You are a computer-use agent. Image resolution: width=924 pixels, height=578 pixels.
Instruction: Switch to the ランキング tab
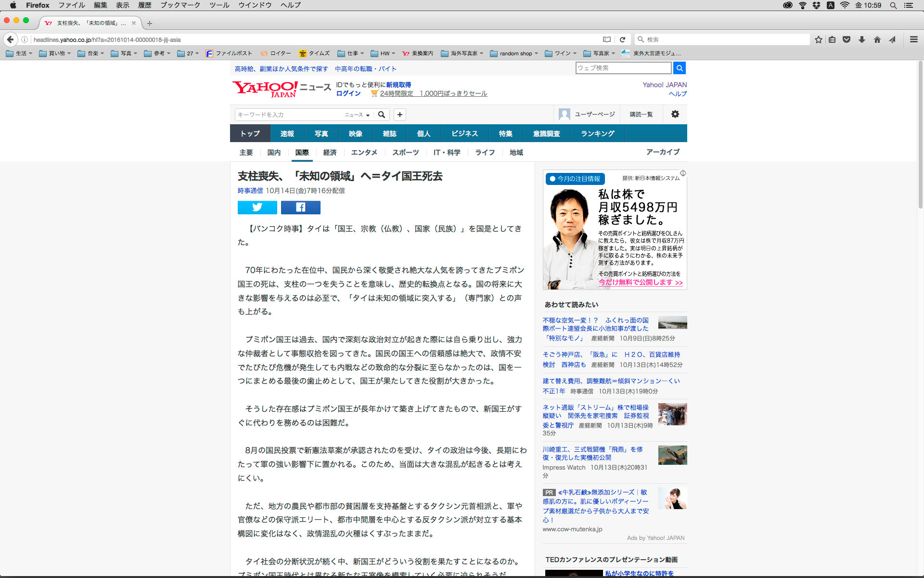tap(597, 133)
